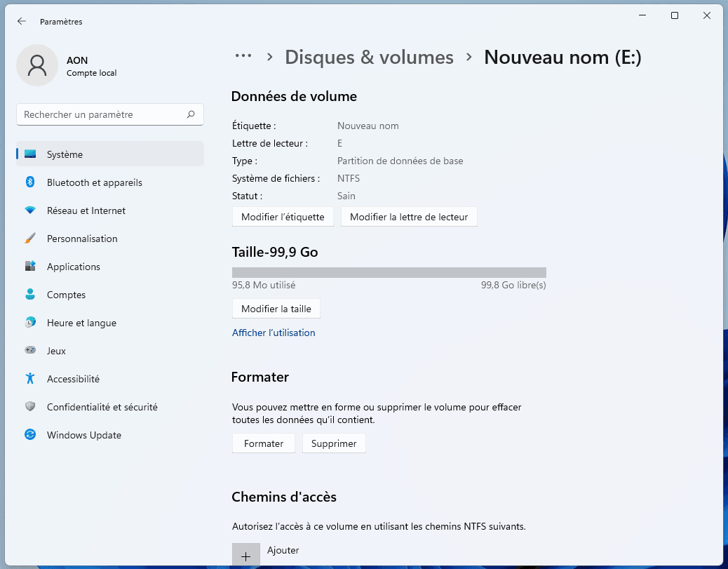Click Ajouter access path label
The height and width of the screenshot is (569, 728).
coord(283,550)
